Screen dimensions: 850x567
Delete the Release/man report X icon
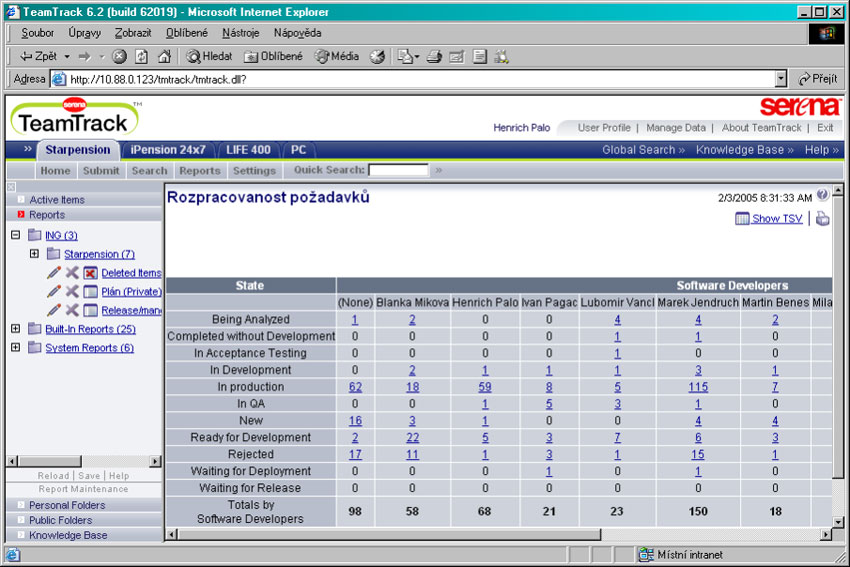[x=72, y=310]
